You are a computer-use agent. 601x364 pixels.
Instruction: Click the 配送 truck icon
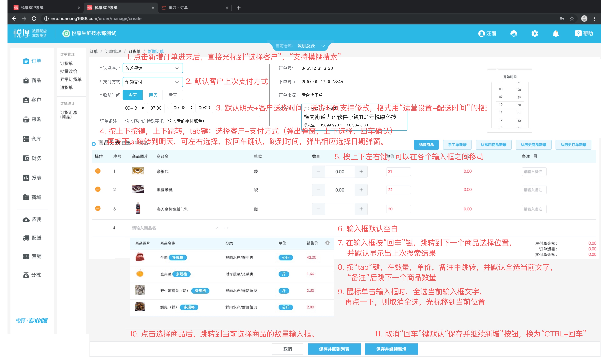26,238
